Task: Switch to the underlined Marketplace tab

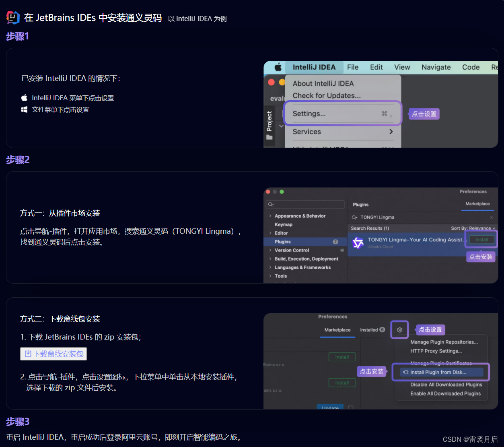Action: [477, 204]
